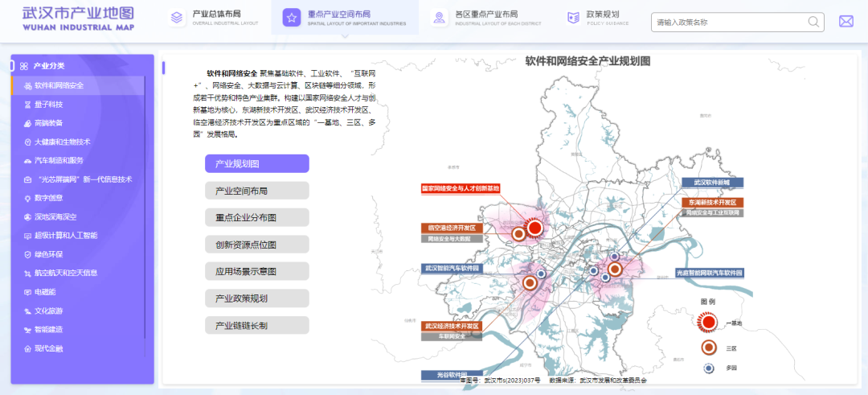Switch to 各区重点产业布局 tab

pyautogui.click(x=486, y=18)
